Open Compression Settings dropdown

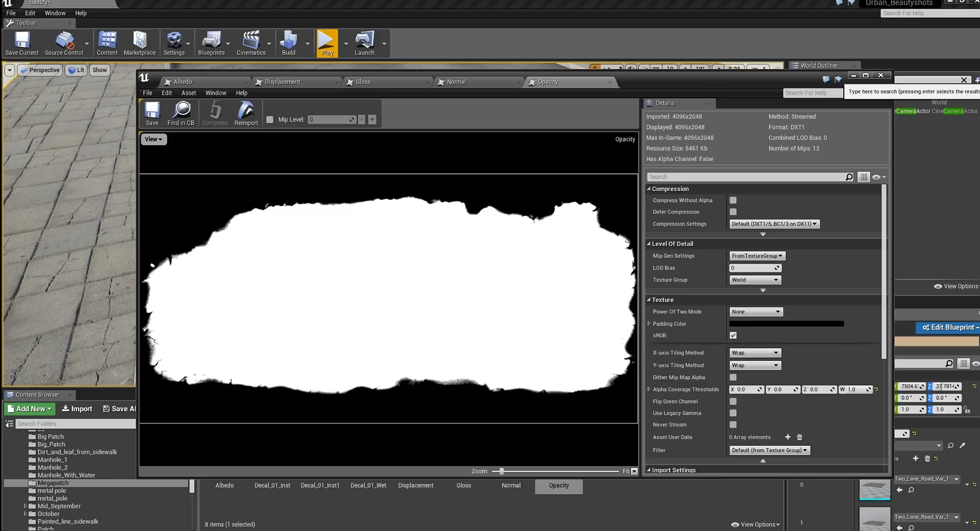(x=774, y=224)
